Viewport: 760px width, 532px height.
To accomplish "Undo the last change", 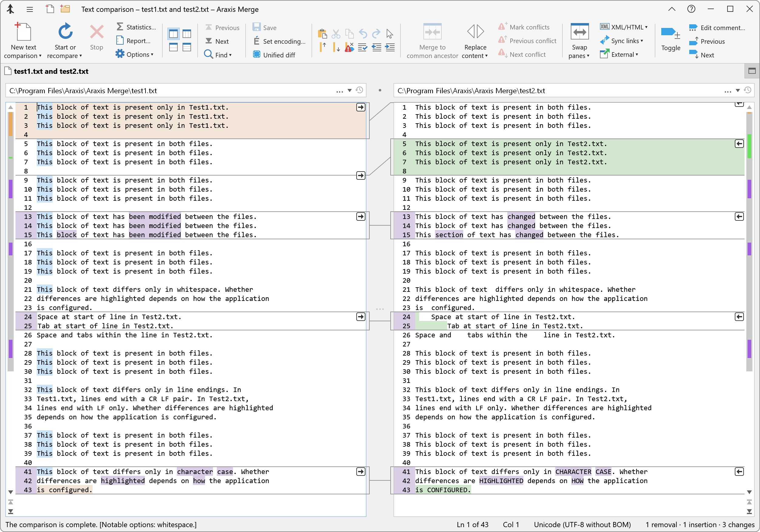I will pyautogui.click(x=363, y=33).
